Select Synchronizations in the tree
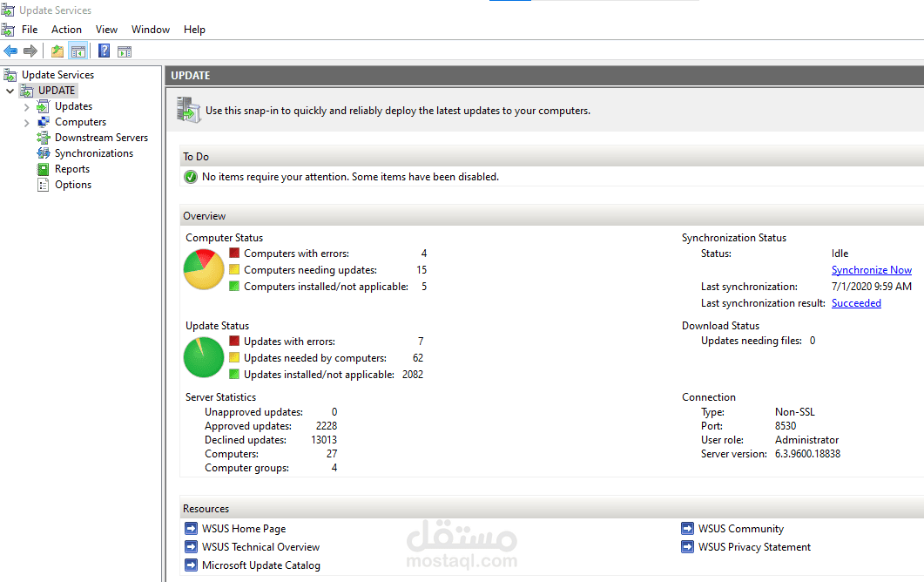This screenshot has width=924, height=582. pos(94,153)
